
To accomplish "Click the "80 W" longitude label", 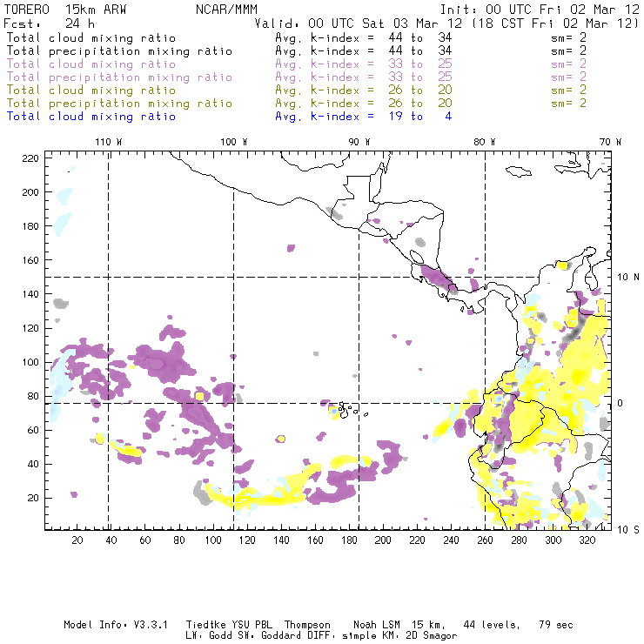I will tap(485, 142).
